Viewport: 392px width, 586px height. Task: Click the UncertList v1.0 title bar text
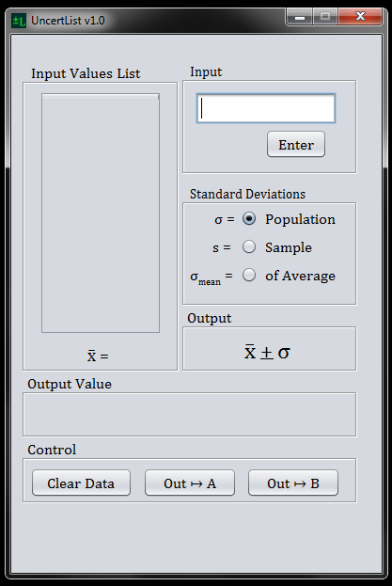[68, 21]
